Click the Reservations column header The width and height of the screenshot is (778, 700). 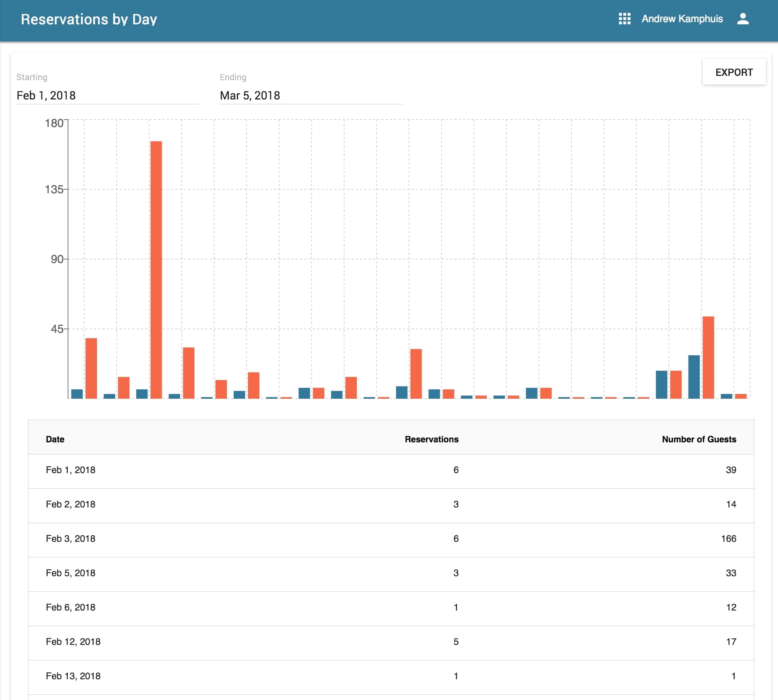[432, 439]
